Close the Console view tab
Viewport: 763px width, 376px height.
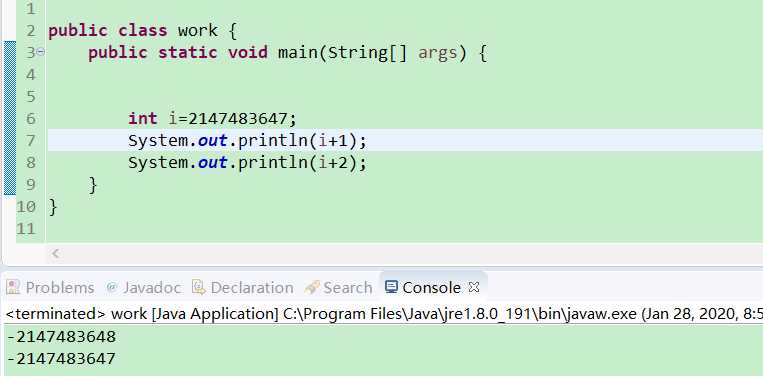point(473,287)
